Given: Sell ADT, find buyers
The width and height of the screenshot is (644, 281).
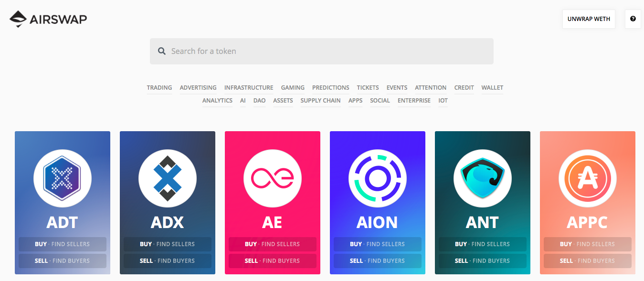Looking at the screenshot, I should coord(63,261).
